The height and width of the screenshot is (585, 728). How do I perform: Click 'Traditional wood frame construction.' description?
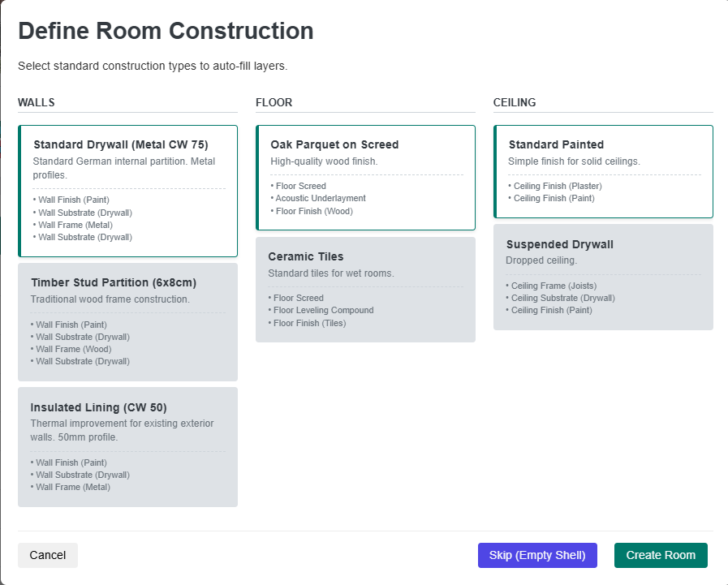[110, 299]
